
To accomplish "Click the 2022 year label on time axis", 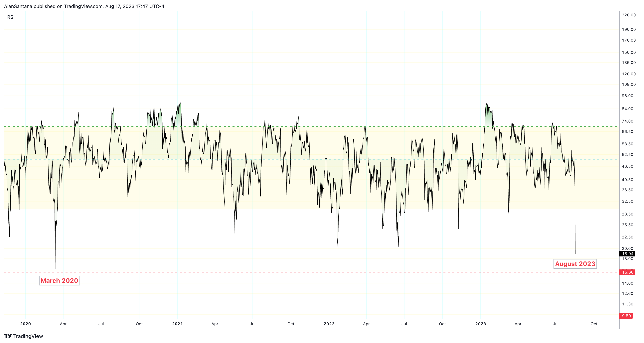I will [329, 324].
